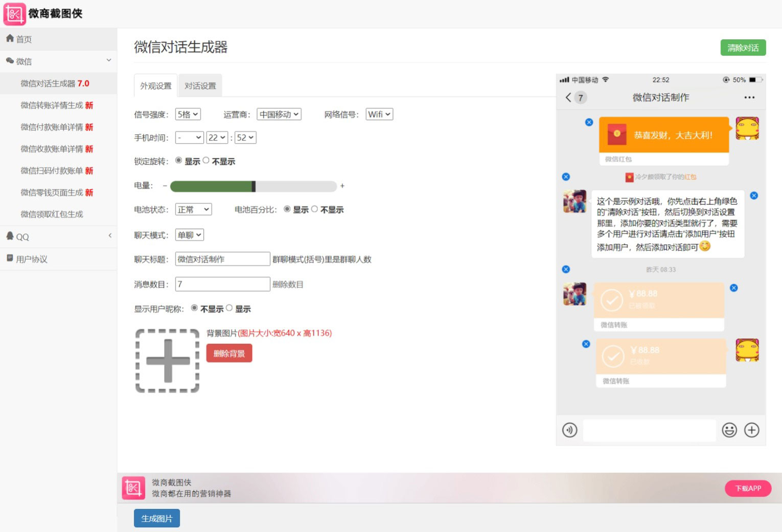Switch to the 对话设置 tab

pyautogui.click(x=200, y=86)
